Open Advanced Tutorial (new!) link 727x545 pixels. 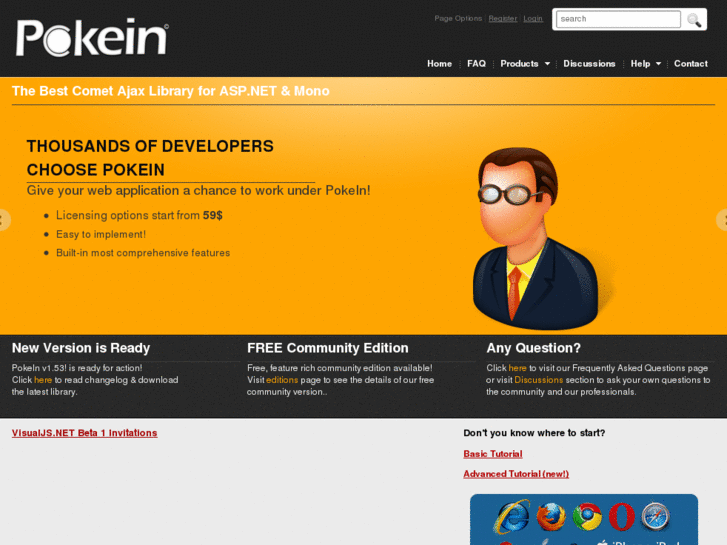516,474
